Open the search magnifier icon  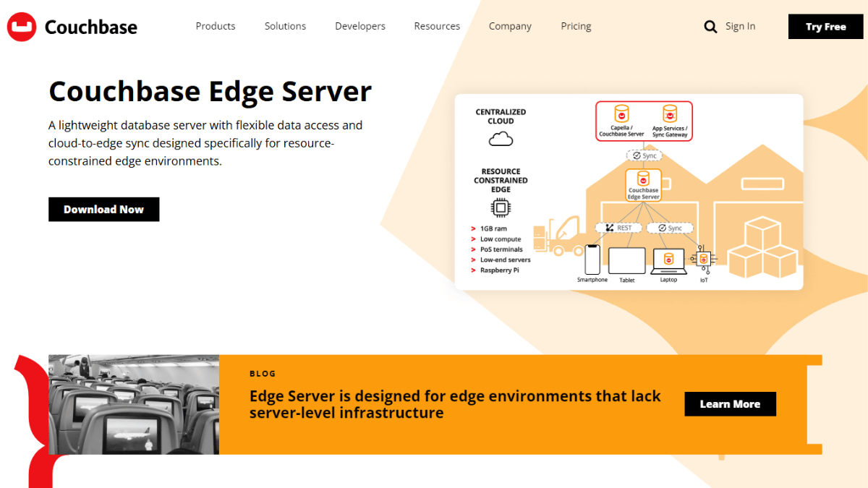(710, 27)
